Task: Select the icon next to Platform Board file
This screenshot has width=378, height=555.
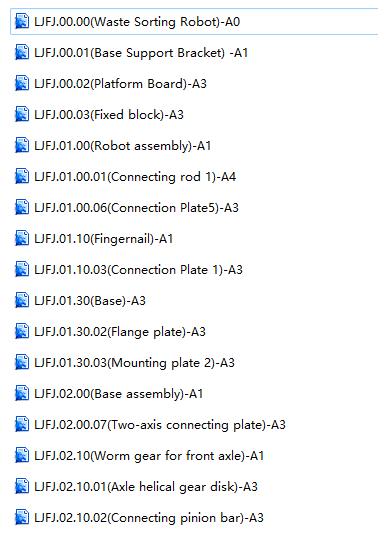Action: (22, 84)
